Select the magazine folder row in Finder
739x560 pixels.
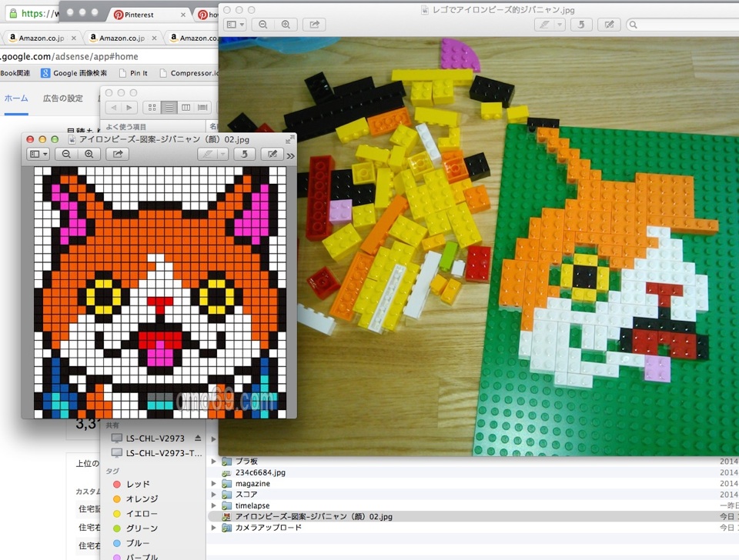click(473, 483)
